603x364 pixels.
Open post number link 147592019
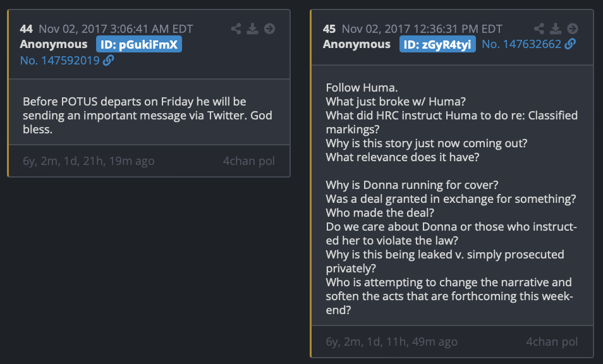coord(59,60)
